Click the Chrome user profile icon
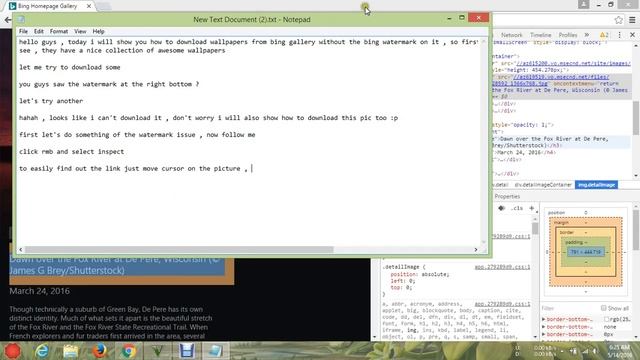 584,4
